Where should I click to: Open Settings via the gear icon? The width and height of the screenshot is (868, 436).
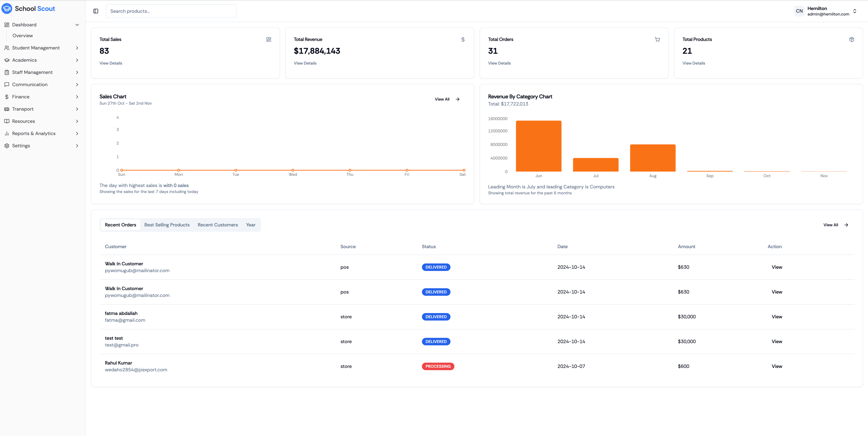click(7, 145)
